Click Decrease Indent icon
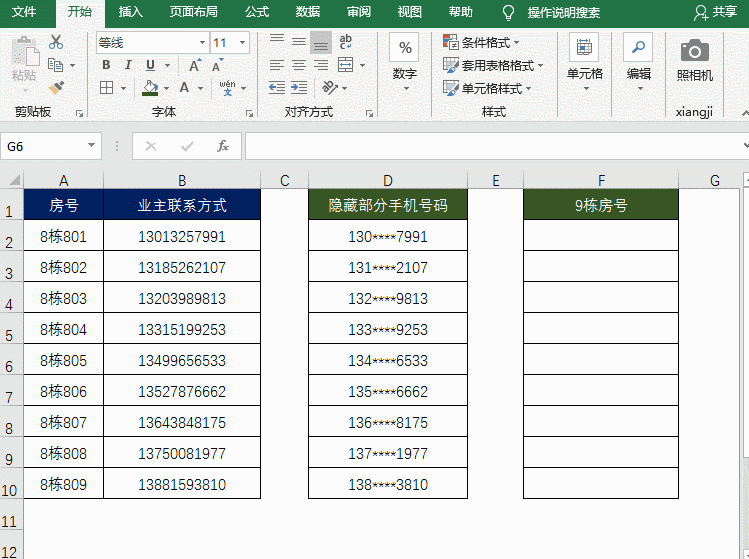The image size is (749, 559). pos(277,88)
